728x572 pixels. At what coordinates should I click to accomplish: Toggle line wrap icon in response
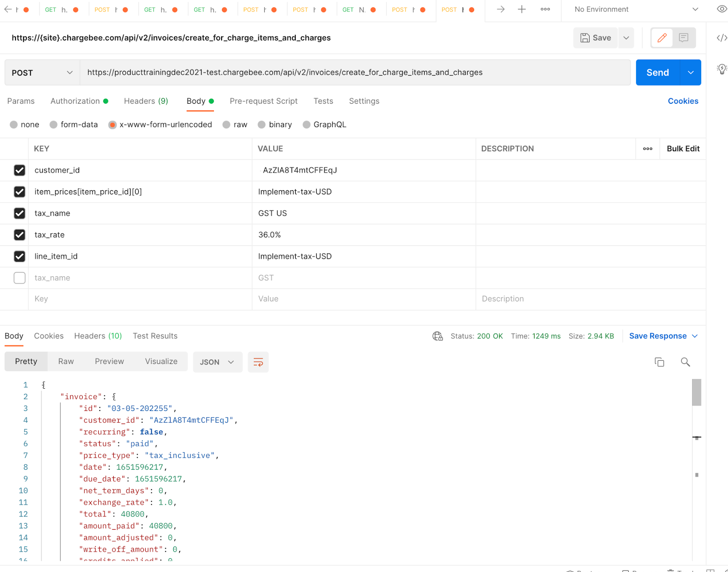[x=258, y=362]
